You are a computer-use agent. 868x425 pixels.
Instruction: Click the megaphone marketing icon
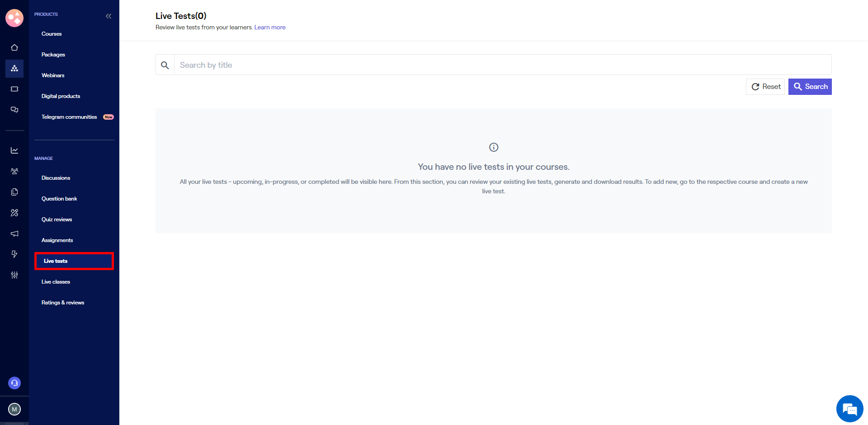(x=14, y=234)
